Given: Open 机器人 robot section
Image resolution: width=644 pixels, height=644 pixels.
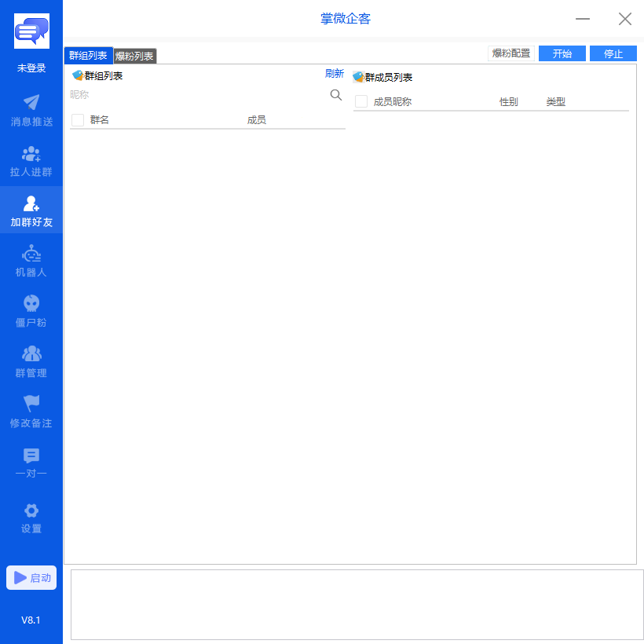Looking at the screenshot, I should click(x=31, y=262).
